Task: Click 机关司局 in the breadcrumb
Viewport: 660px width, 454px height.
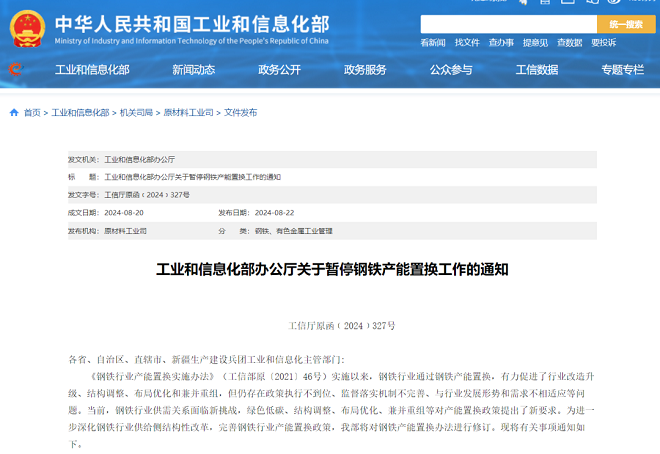Action: 136,113
